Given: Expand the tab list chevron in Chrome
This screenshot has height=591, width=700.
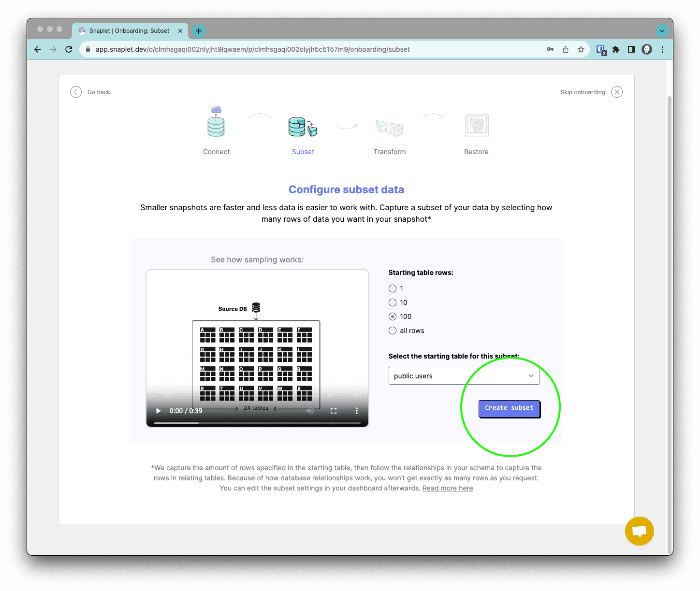Looking at the screenshot, I should 662,31.
